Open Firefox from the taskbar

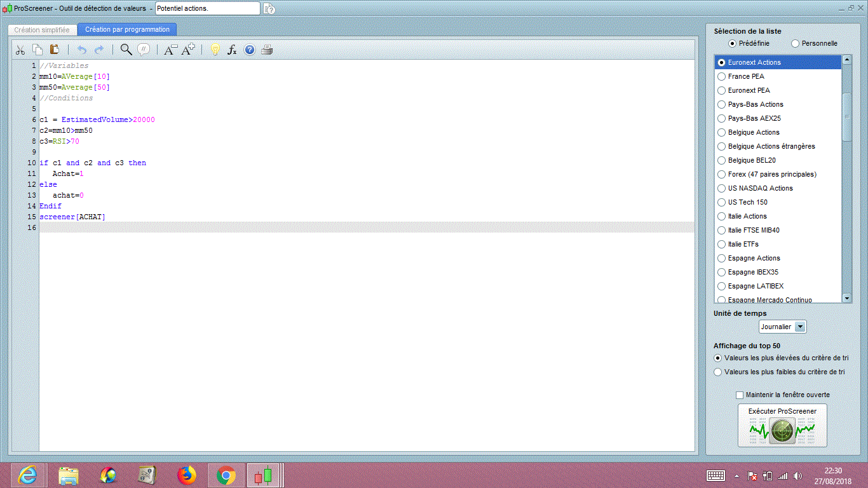(187, 475)
